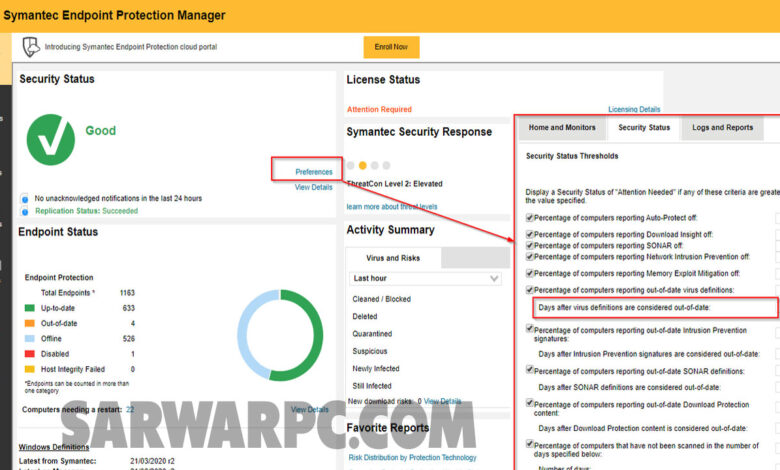Image resolution: width=780 pixels, height=470 pixels.
Task: Click the orange ThreatCon level dot
Action: [363, 165]
